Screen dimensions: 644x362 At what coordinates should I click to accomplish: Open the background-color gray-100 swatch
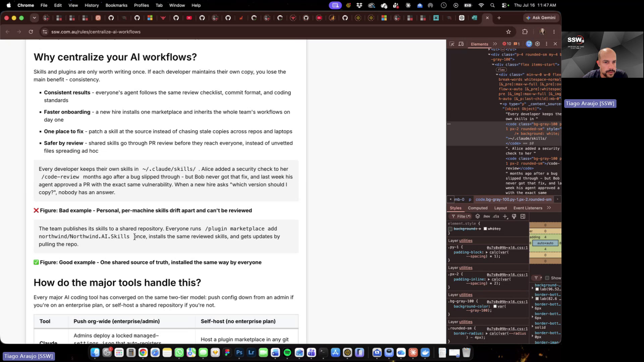[495, 306]
